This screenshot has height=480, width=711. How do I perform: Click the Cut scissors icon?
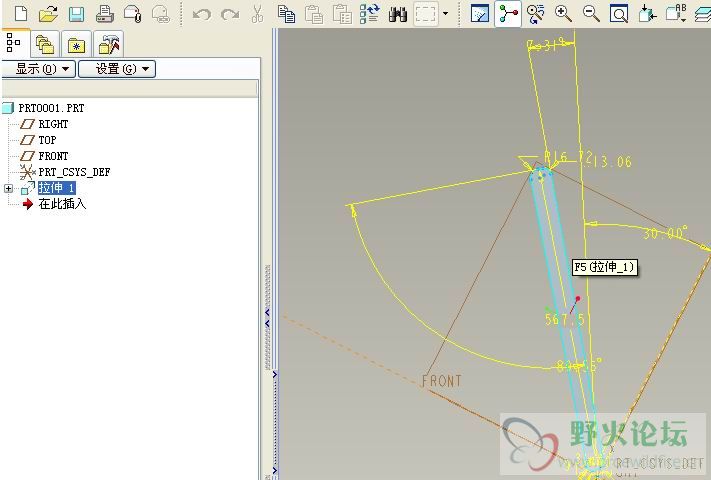[258, 14]
